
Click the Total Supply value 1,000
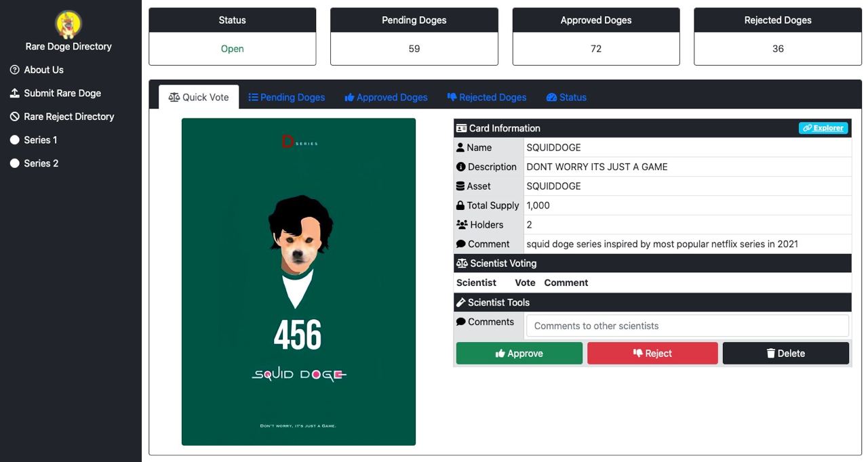[538, 205]
